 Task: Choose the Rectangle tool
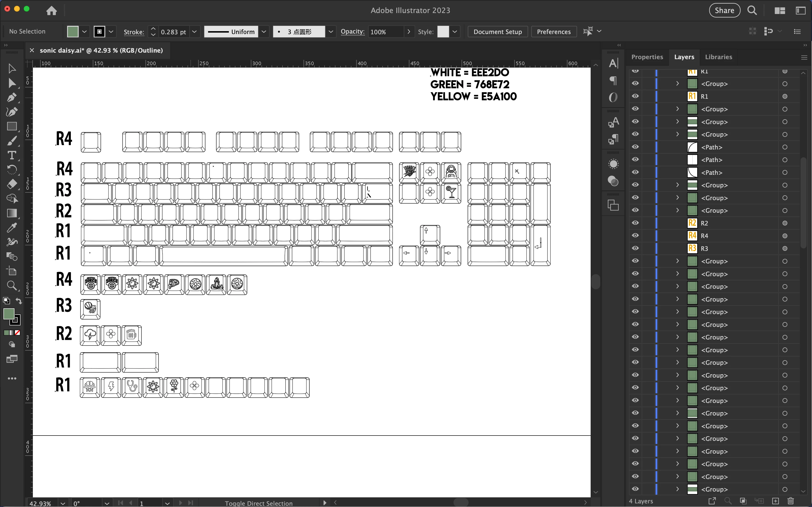click(12, 127)
